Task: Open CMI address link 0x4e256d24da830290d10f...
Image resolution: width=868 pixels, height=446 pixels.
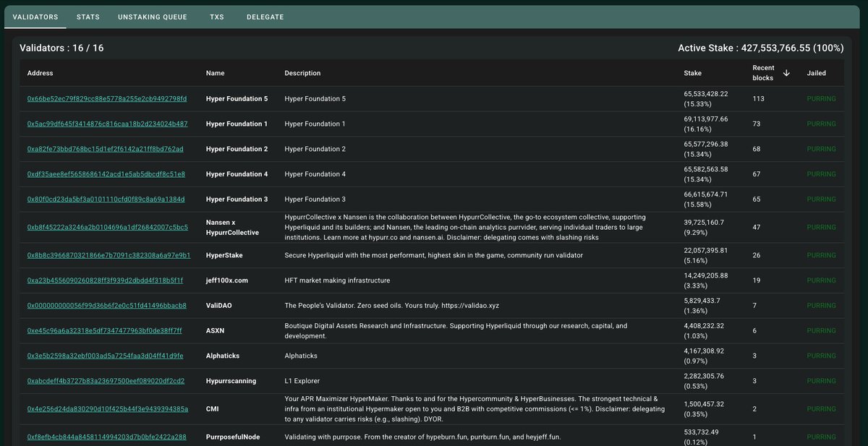Action: tap(108, 409)
